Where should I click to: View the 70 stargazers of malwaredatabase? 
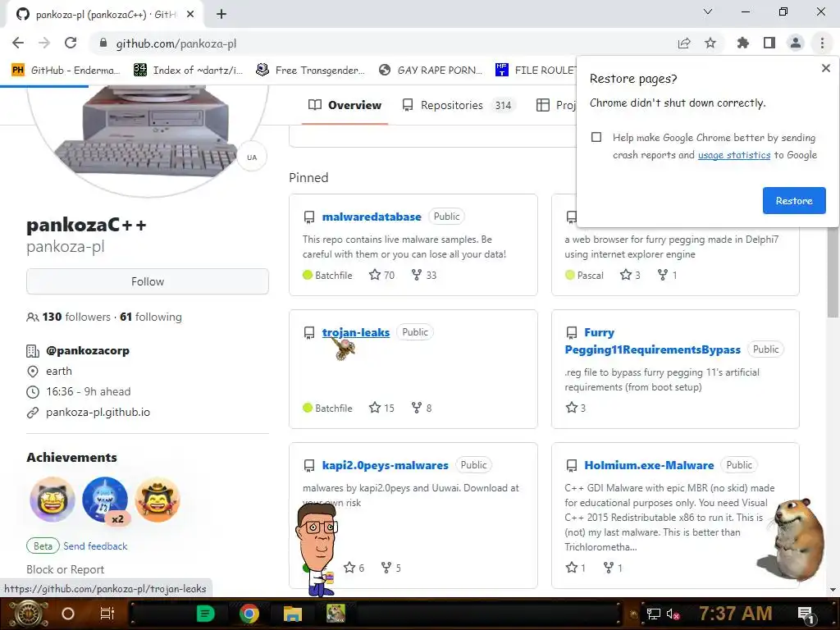pos(382,275)
